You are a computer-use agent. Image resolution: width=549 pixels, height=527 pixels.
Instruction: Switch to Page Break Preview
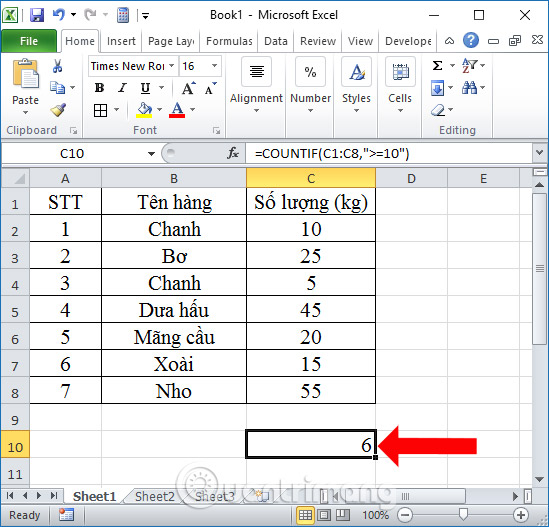343,515
